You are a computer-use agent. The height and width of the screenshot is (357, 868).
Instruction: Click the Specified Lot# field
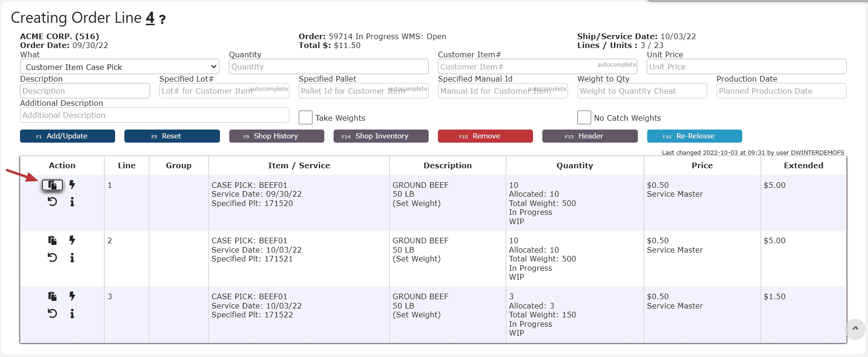(x=224, y=91)
